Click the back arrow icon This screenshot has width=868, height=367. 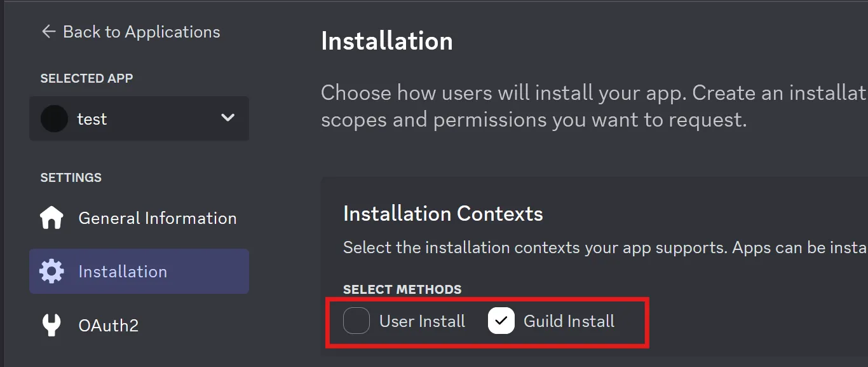(x=48, y=31)
